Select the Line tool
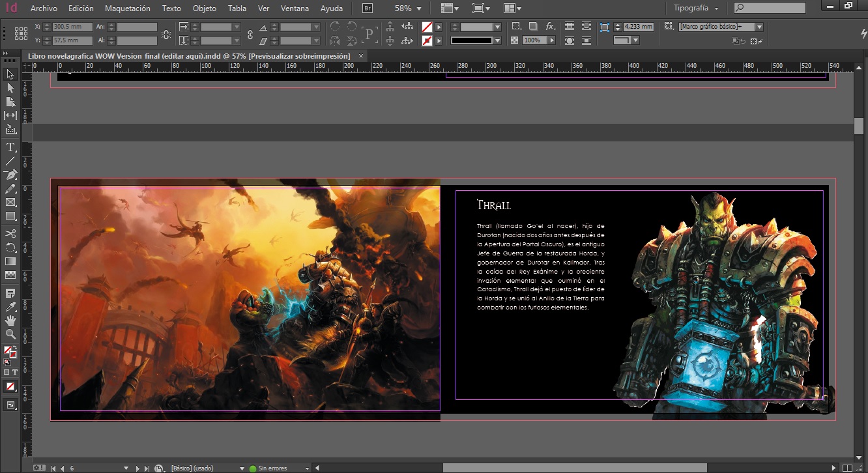This screenshot has width=868, height=473. pyautogui.click(x=10, y=161)
